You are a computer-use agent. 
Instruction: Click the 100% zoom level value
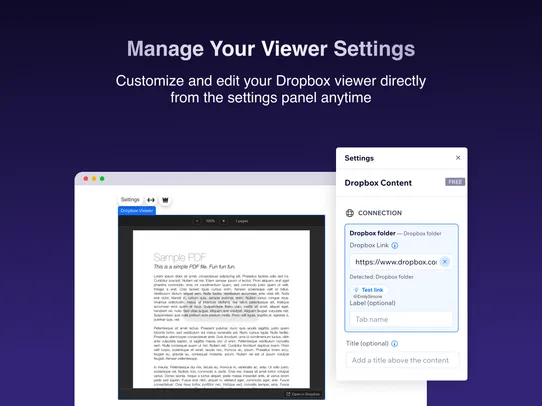coord(210,221)
